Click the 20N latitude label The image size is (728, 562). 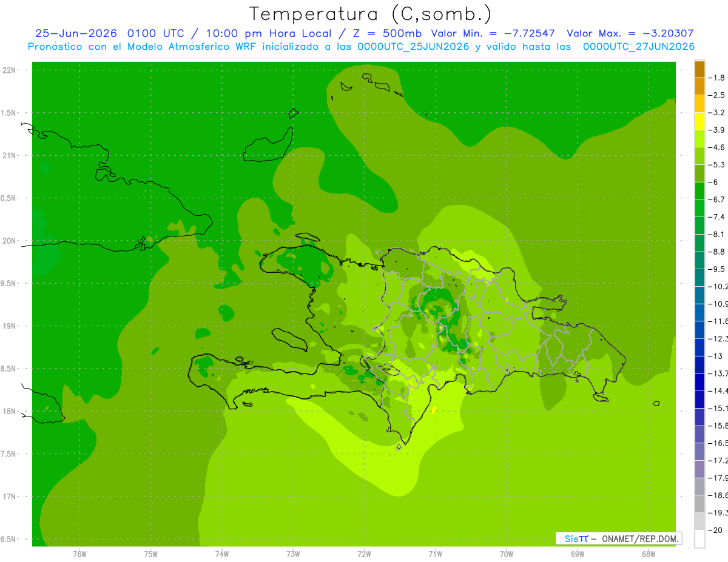click(x=10, y=241)
